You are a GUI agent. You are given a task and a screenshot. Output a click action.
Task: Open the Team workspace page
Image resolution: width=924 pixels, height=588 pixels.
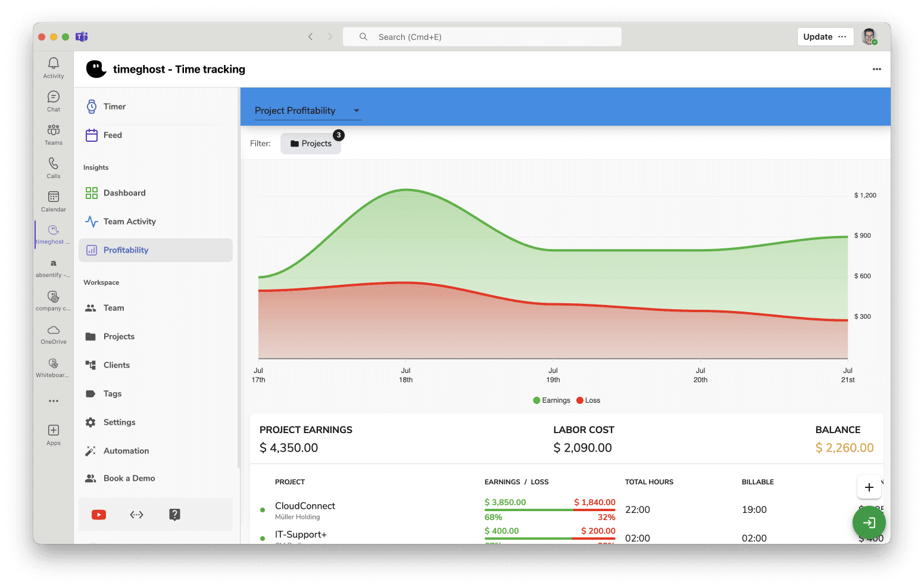(155, 308)
